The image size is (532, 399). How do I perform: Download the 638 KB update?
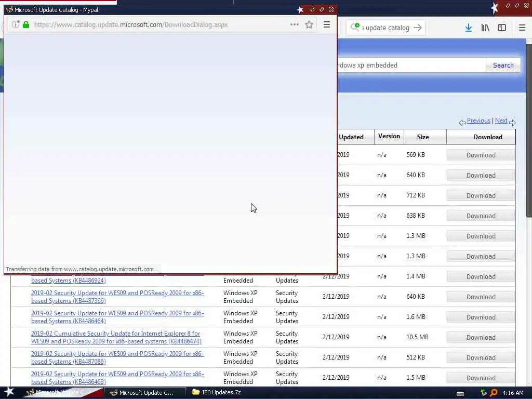tap(481, 216)
